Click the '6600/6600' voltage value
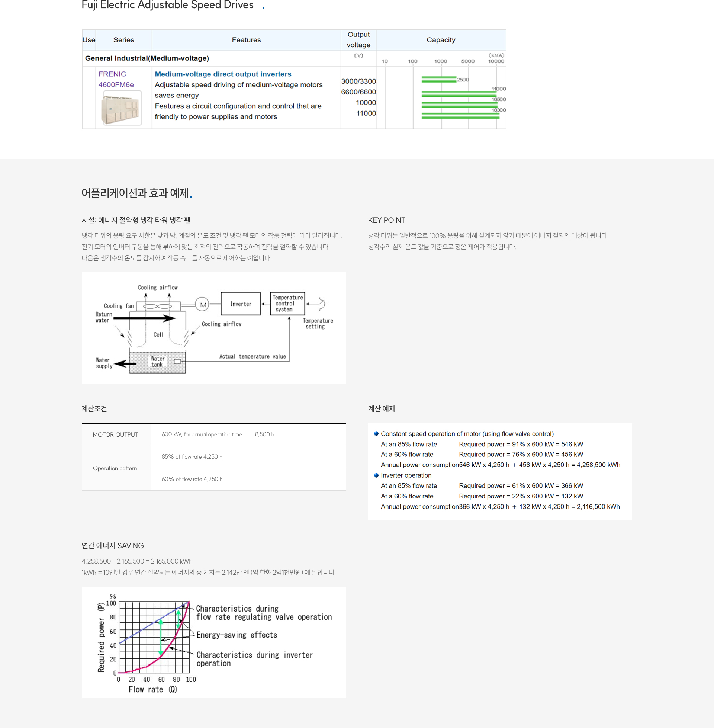This screenshot has width=714, height=728. coord(358,92)
